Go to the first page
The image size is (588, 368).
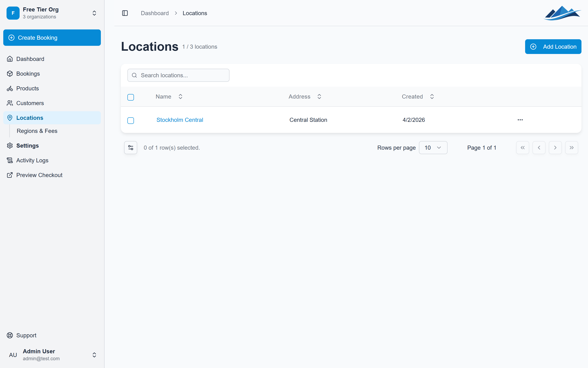(x=523, y=148)
